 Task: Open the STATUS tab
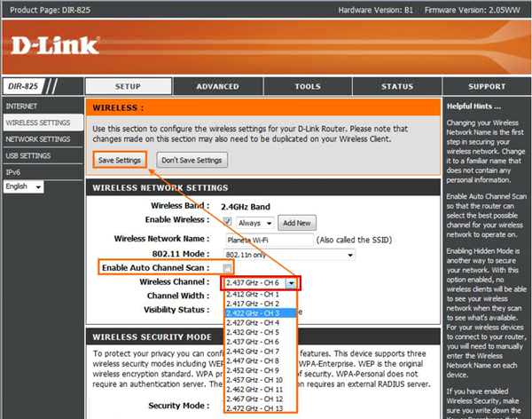(397, 86)
